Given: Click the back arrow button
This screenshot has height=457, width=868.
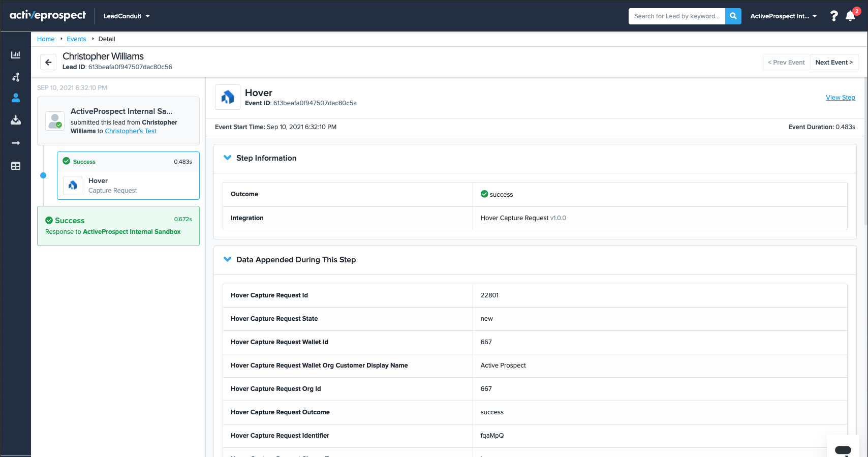Looking at the screenshot, I should pos(48,63).
